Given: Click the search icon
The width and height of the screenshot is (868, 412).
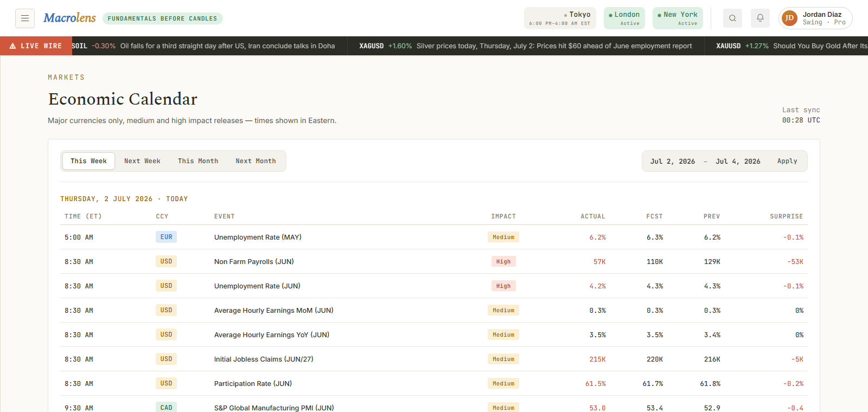Looking at the screenshot, I should click(x=732, y=18).
